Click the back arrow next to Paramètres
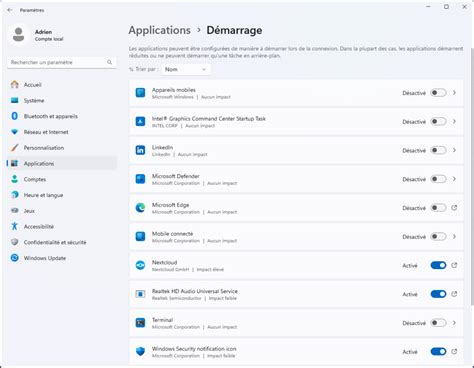This screenshot has height=368, width=474. tap(10, 10)
